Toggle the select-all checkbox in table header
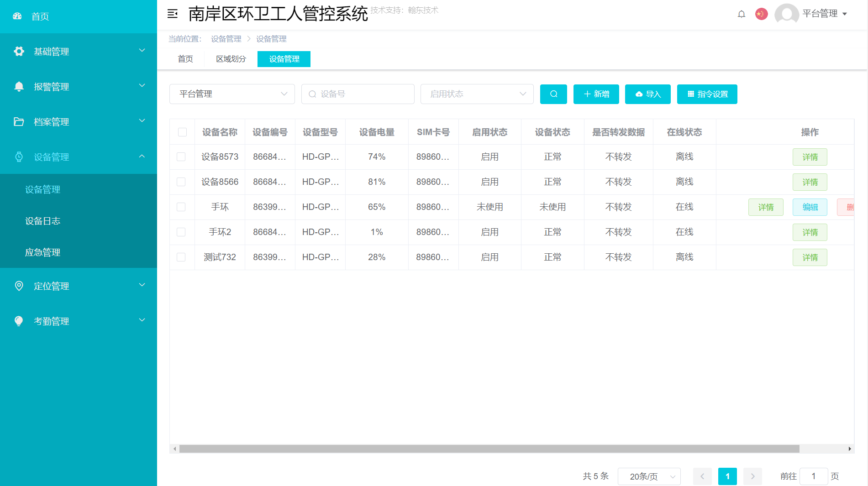The width and height of the screenshot is (868, 486). click(x=182, y=132)
